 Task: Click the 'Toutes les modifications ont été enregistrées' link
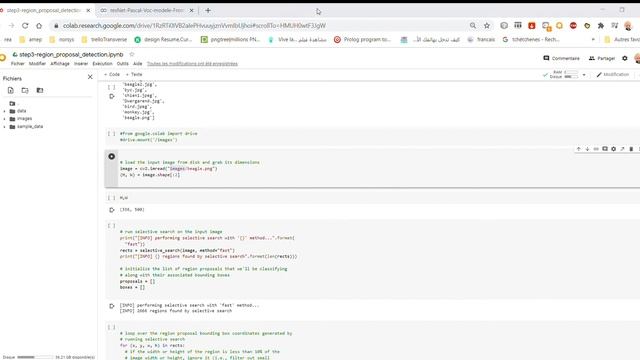[x=192, y=64]
